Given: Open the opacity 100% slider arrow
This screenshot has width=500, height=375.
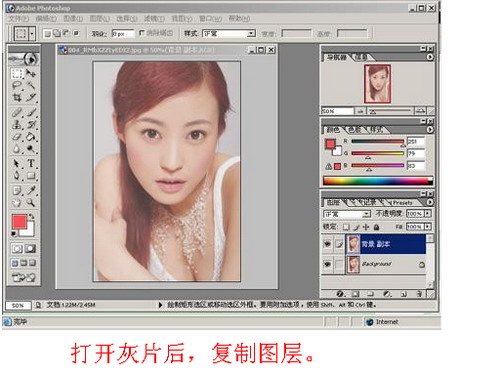Looking at the screenshot, I should pyautogui.click(x=428, y=213).
